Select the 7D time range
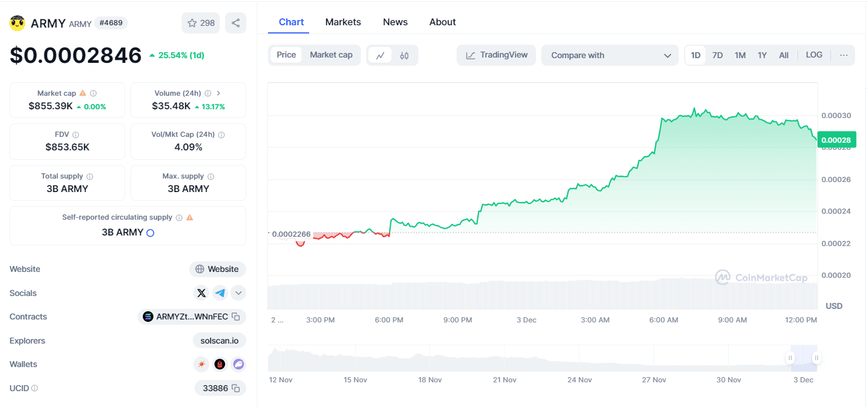 tap(718, 55)
